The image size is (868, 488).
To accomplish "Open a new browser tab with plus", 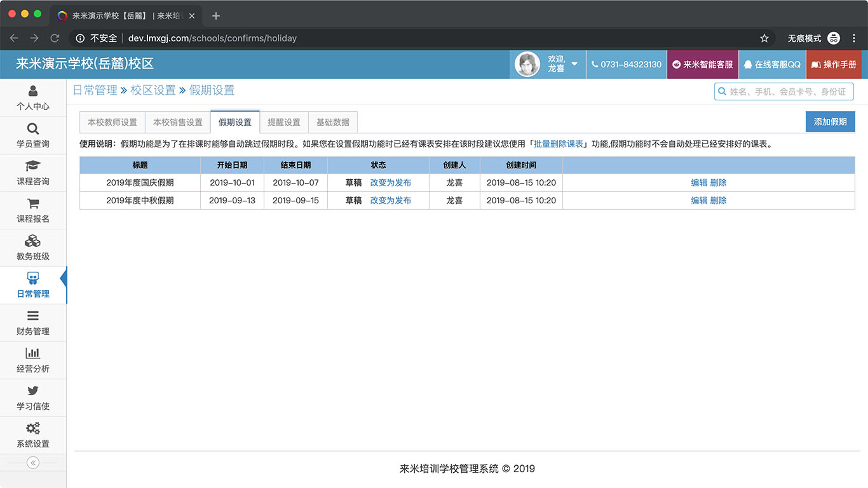I will (x=216, y=16).
